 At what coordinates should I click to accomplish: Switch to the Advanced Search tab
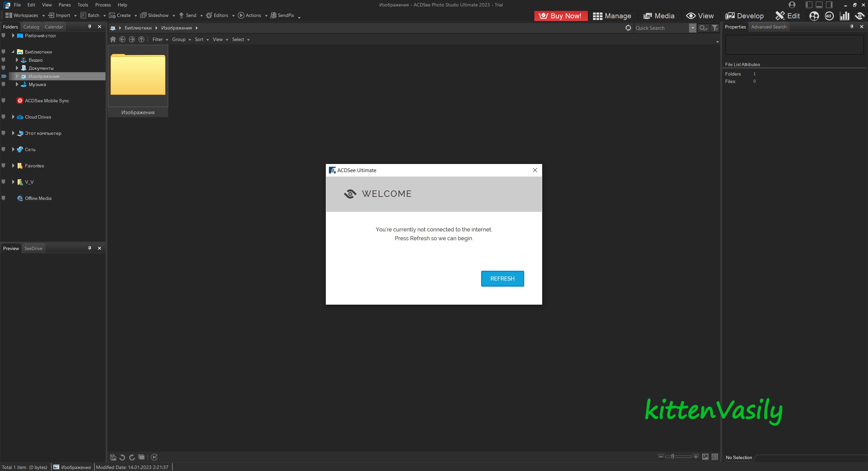[x=769, y=27]
